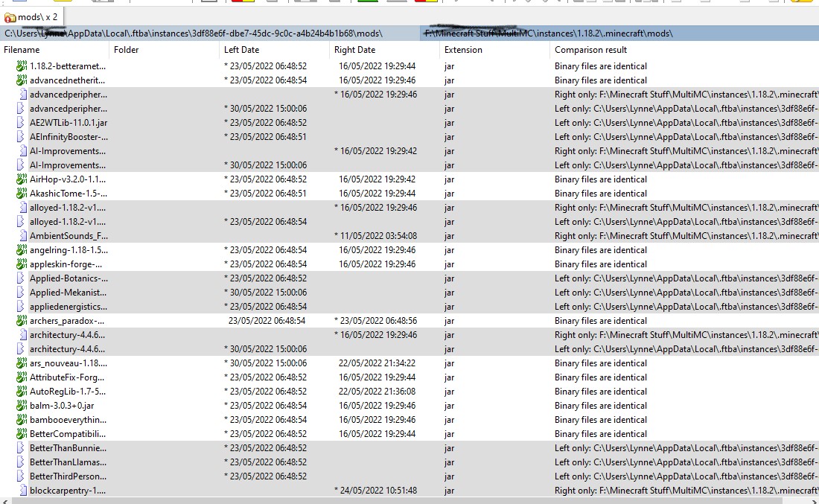Select the archers_paradox left date 23/05/2022 06:48:54
The image size is (819, 504).
pos(267,320)
